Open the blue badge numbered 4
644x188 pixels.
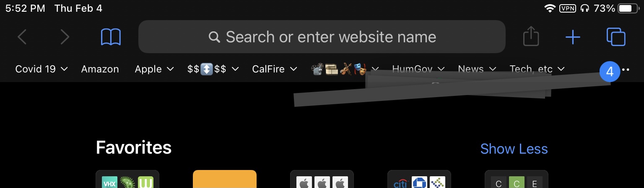point(610,72)
